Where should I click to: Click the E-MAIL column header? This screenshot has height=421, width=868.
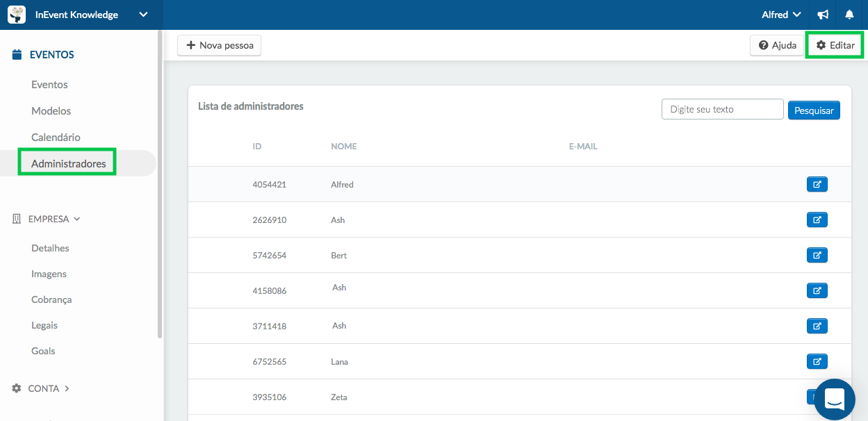pos(583,147)
